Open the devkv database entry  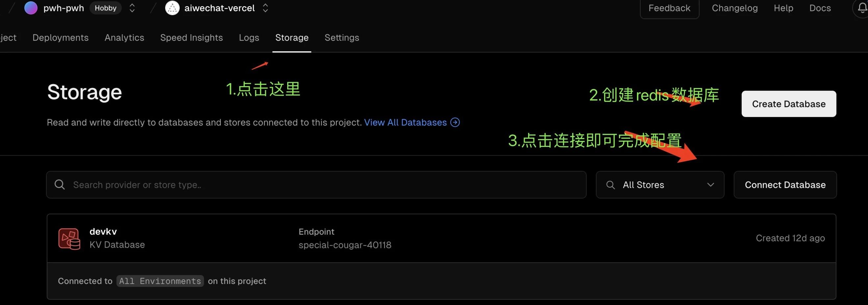click(441, 238)
